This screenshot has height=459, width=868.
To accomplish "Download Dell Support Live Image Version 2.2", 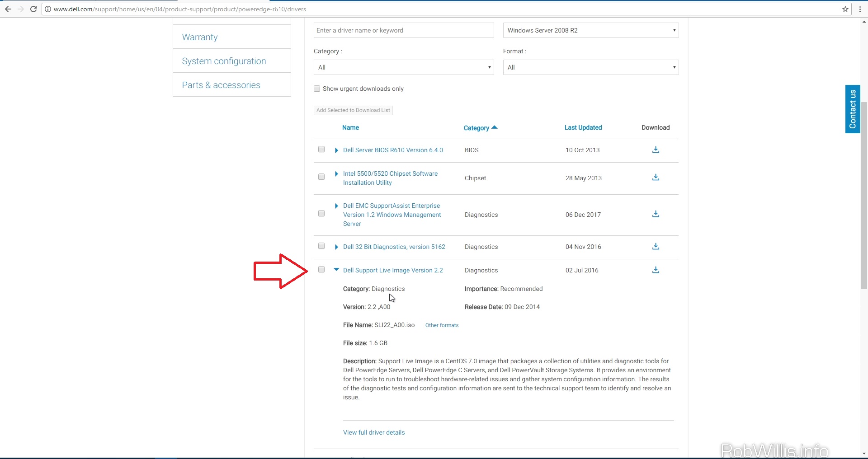I will tap(656, 270).
